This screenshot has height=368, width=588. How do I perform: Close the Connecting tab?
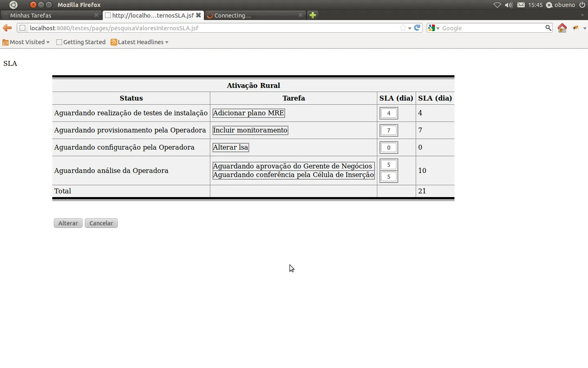tap(301, 15)
